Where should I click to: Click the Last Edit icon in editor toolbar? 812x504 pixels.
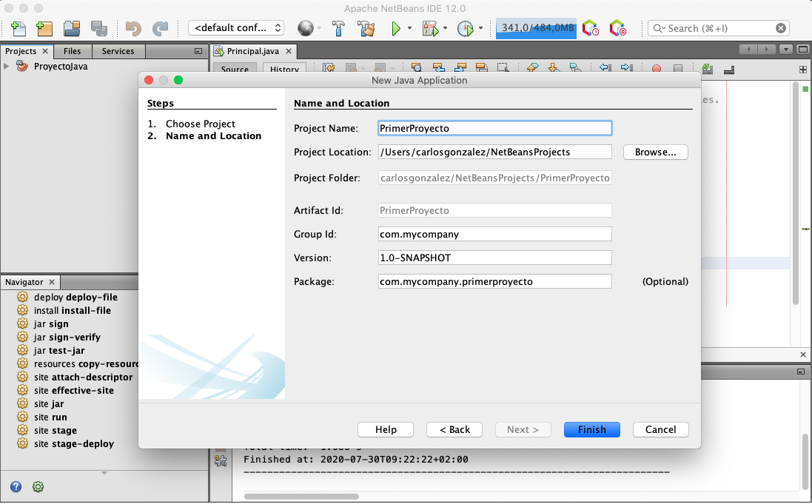click(329, 68)
